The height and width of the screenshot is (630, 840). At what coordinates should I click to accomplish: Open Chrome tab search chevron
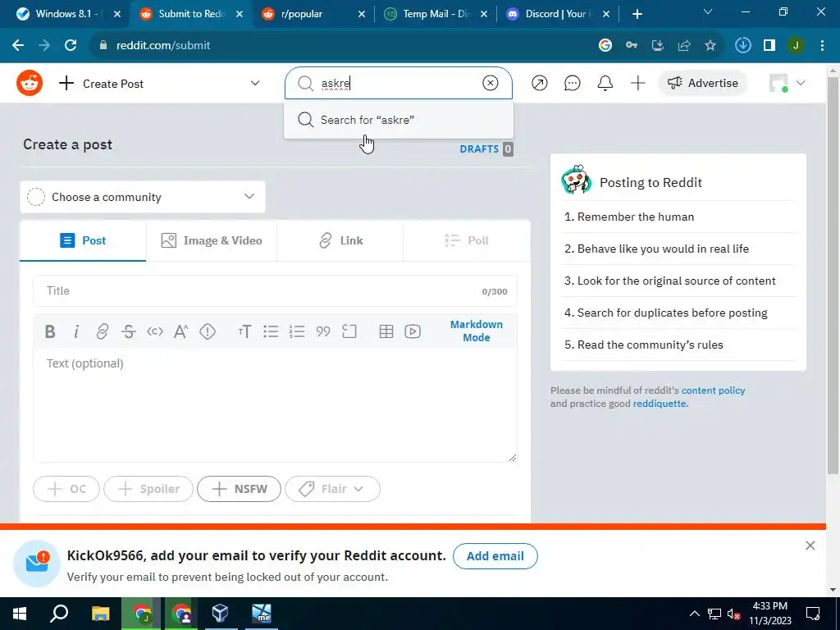(x=708, y=11)
